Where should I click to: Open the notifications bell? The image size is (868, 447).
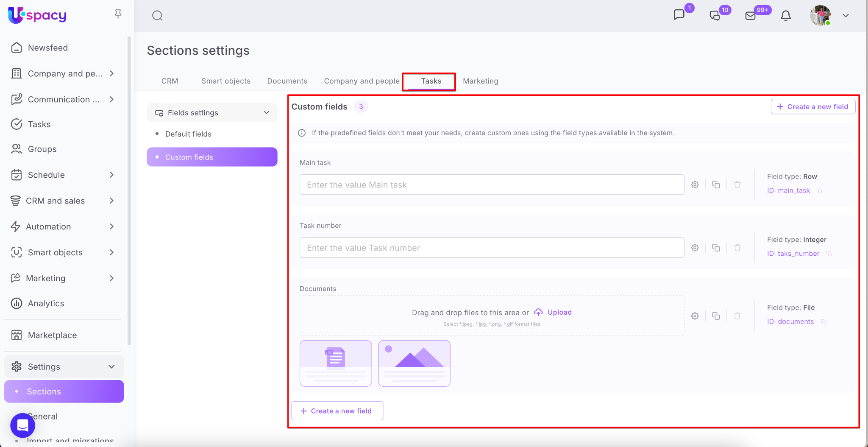click(x=785, y=16)
